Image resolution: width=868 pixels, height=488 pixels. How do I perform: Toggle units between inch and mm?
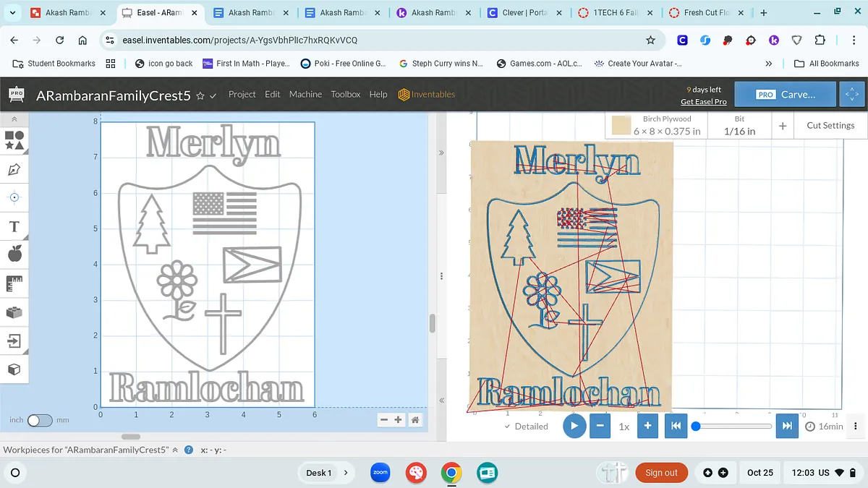[x=40, y=420]
